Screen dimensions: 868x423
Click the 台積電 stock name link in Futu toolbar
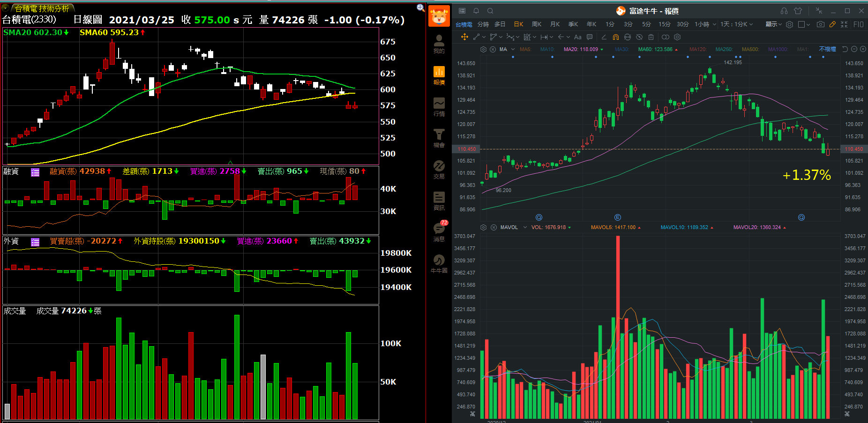(464, 24)
